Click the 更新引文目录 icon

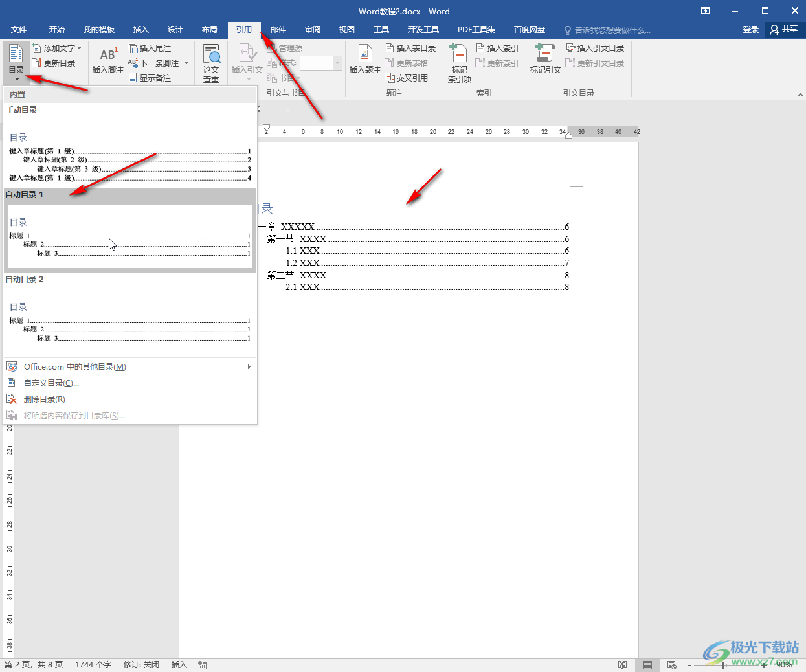[570, 63]
